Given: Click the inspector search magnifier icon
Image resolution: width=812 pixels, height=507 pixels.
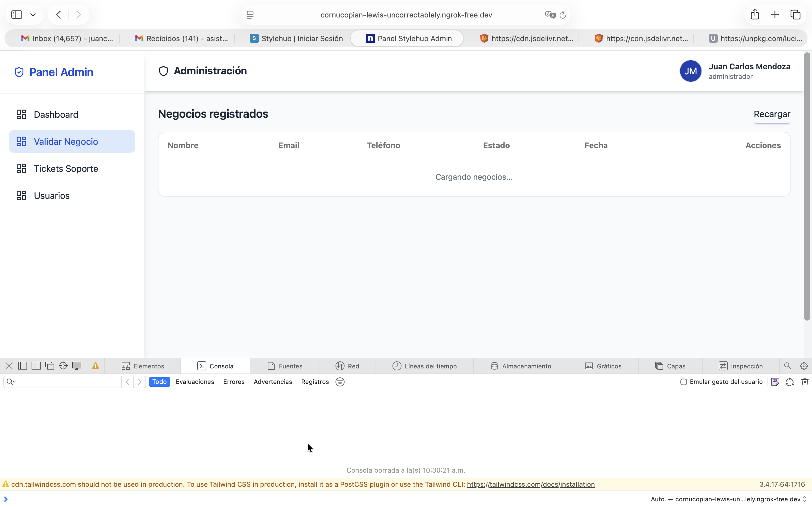Looking at the screenshot, I should click(787, 366).
